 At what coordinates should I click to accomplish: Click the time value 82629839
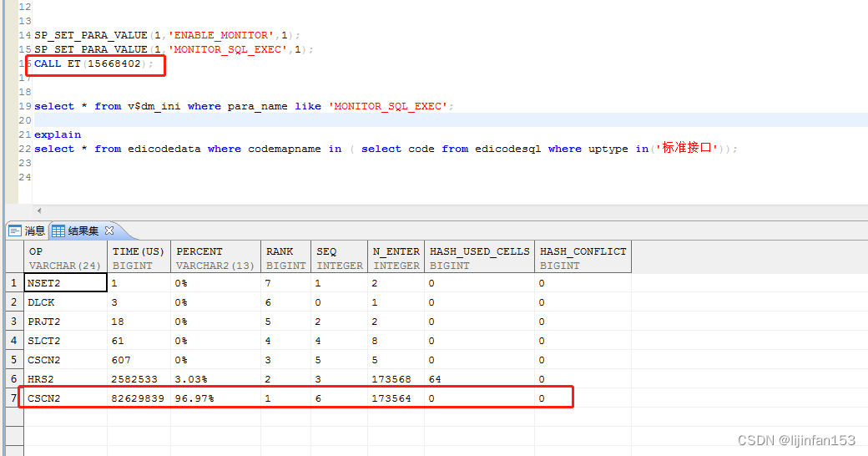point(137,398)
